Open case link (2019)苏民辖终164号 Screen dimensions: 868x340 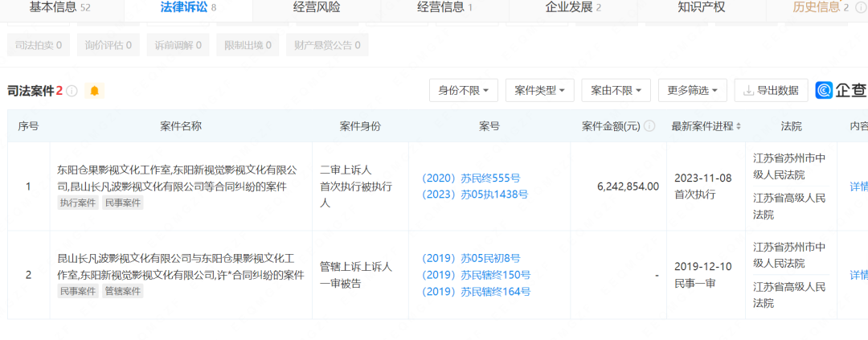pos(476,291)
